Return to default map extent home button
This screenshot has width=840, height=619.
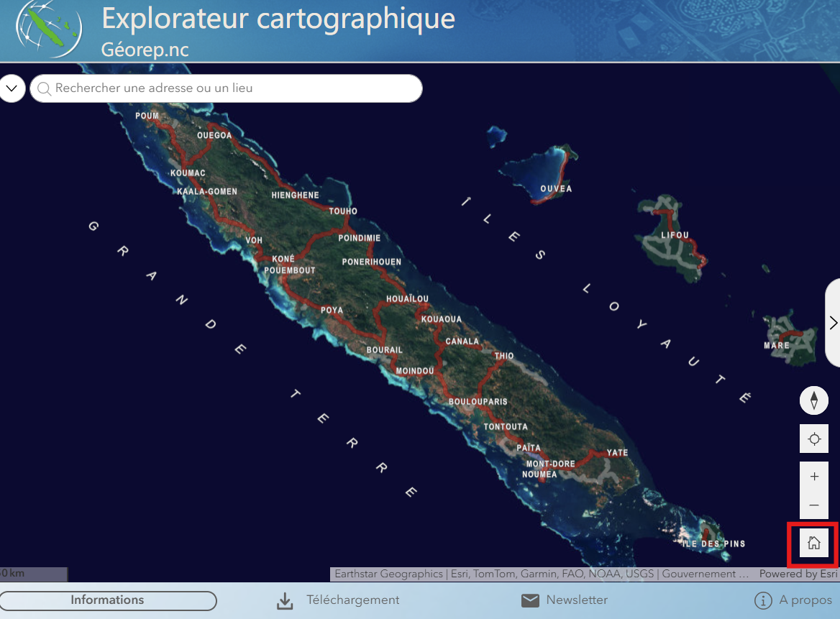click(814, 542)
